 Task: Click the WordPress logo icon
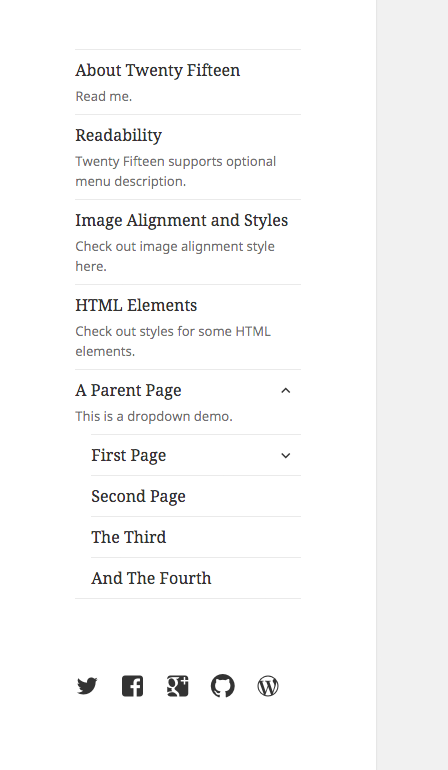(268, 686)
